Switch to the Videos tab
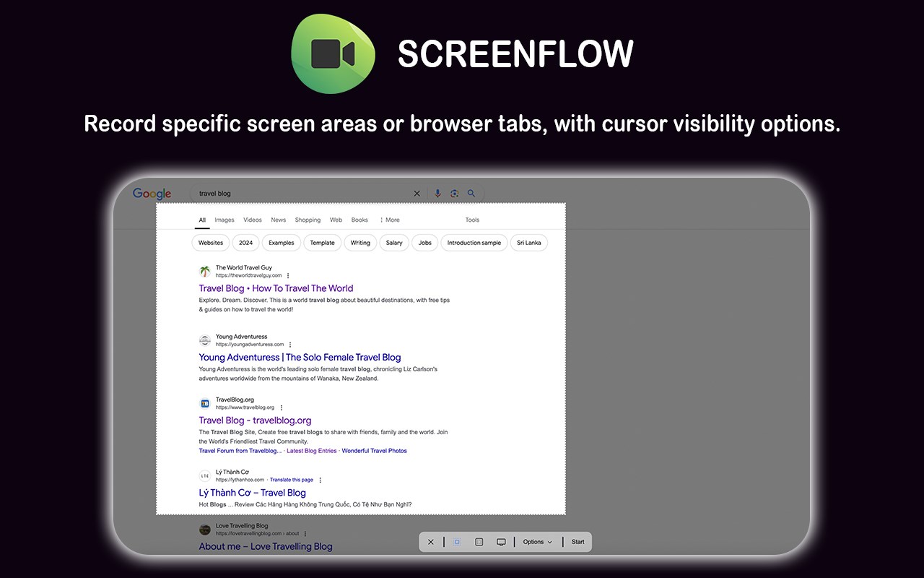Screen dimensions: 924x578 click(253, 220)
